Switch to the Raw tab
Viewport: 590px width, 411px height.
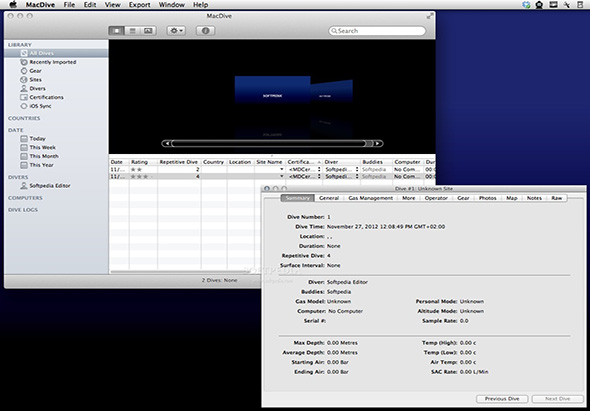pyautogui.click(x=557, y=198)
